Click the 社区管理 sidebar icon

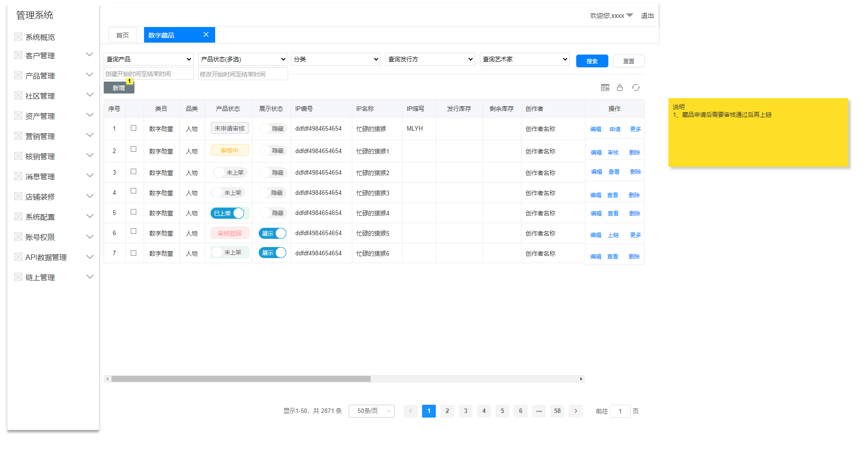(18, 95)
